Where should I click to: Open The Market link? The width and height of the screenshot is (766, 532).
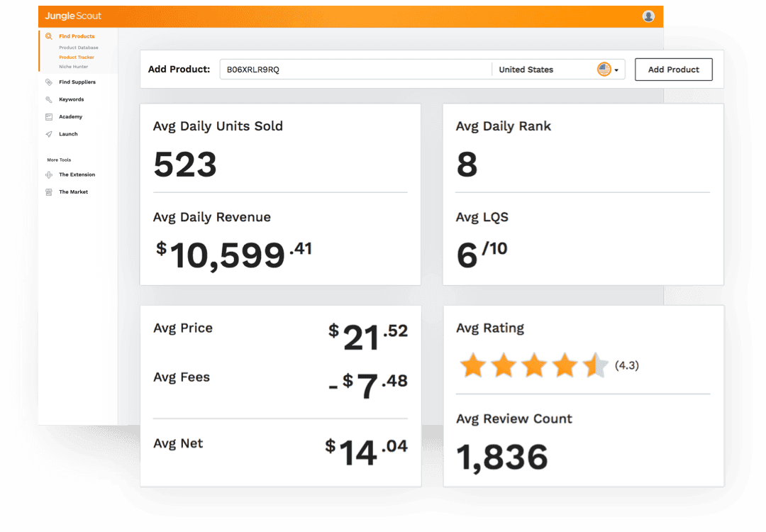click(74, 192)
